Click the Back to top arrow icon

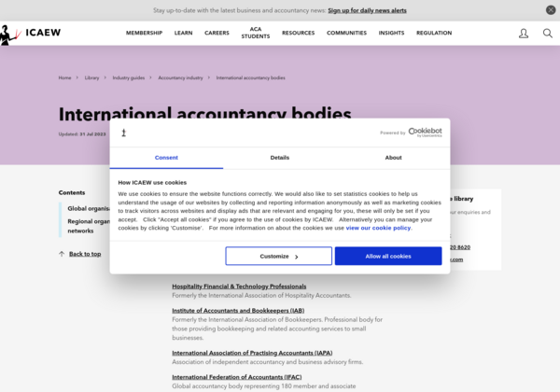[x=62, y=254]
